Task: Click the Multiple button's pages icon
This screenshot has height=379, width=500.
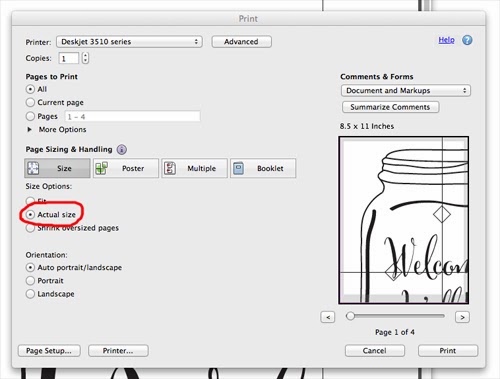Action: click(170, 168)
